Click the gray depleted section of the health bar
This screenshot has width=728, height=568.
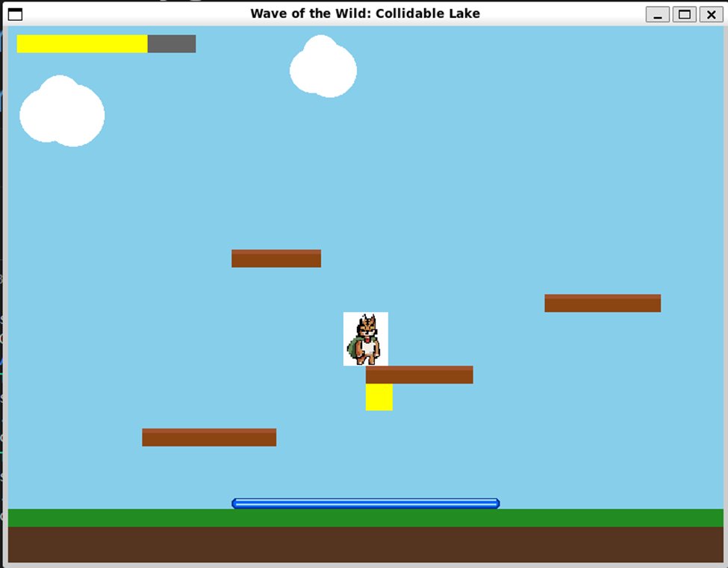point(172,43)
